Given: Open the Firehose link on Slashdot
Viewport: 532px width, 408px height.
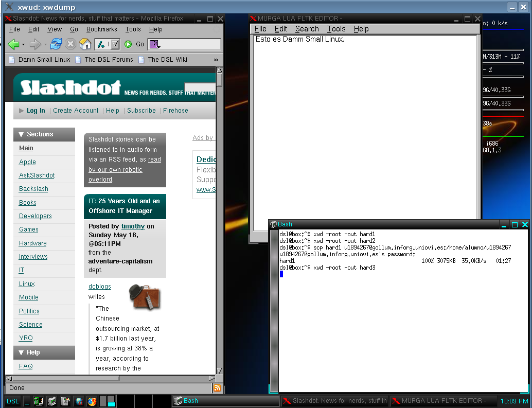Looking at the screenshot, I should tap(175, 111).
